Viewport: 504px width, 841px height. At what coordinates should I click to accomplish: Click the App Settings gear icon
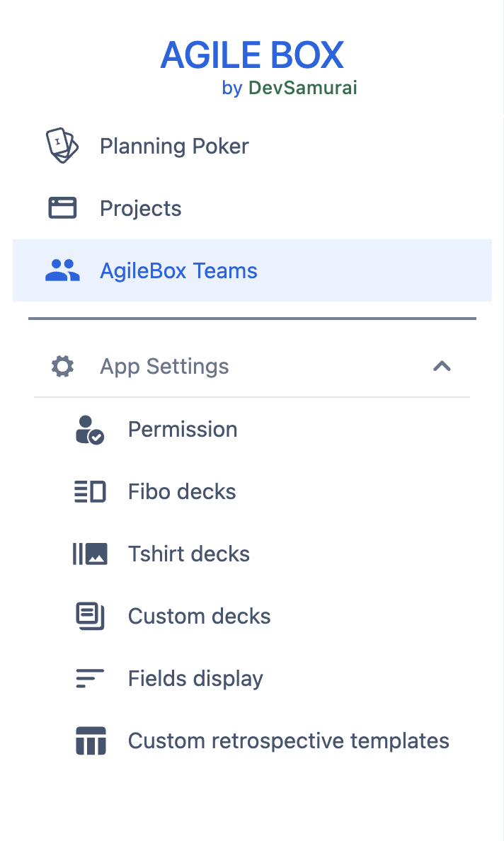pyautogui.click(x=63, y=367)
